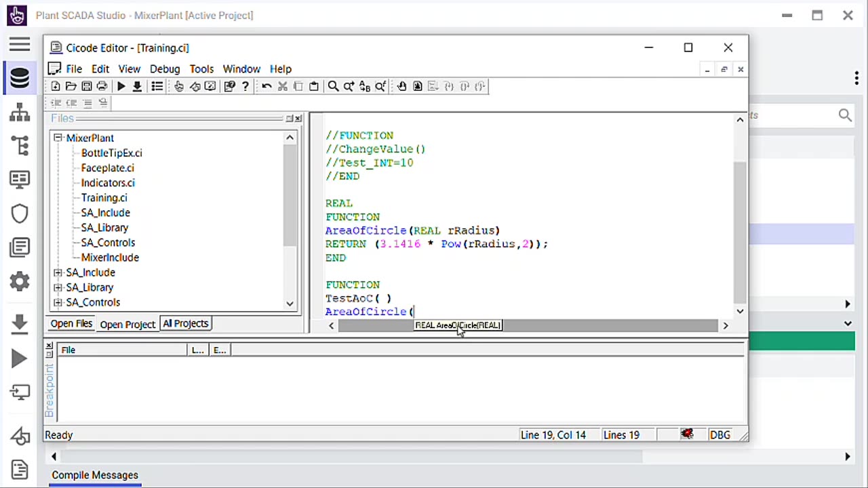Select Training.ci in the file tree
The width and height of the screenshot is (868, 488).
pyautogui.click(x=104, y=198)
